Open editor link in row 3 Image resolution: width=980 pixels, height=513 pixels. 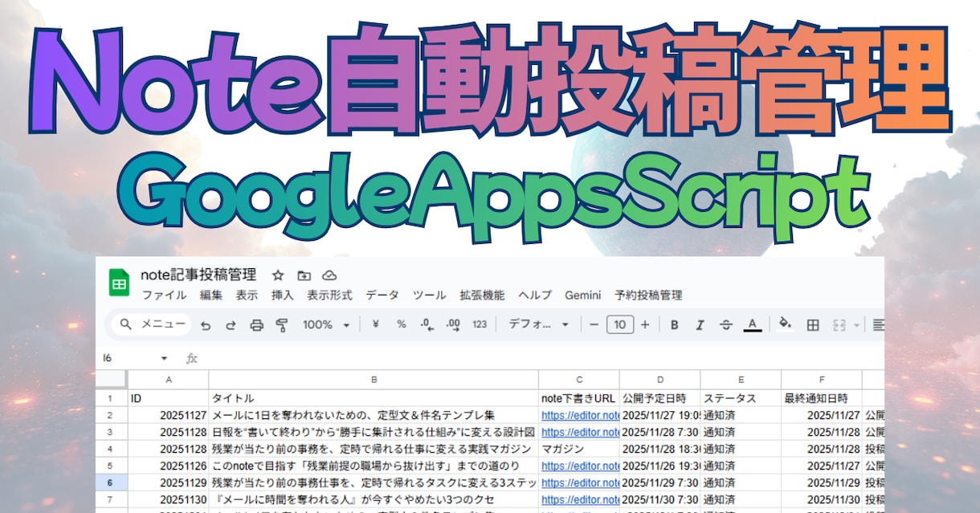pyautogui.click(x=580, y=433)
